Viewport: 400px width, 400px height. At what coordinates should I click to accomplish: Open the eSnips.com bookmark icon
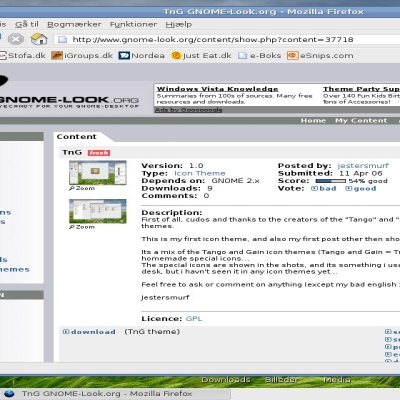(292, 55)
